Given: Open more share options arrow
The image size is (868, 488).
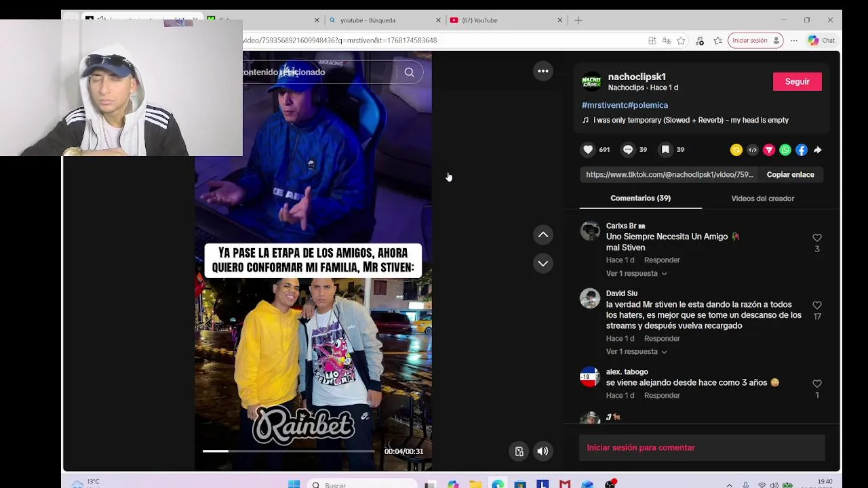Looking at the screenshot, I should coord(817,150).
